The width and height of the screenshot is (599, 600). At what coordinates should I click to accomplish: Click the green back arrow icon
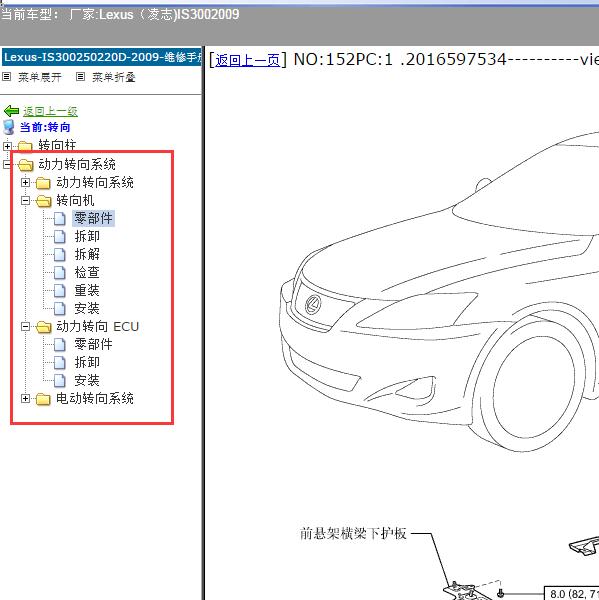pos(11,111)
